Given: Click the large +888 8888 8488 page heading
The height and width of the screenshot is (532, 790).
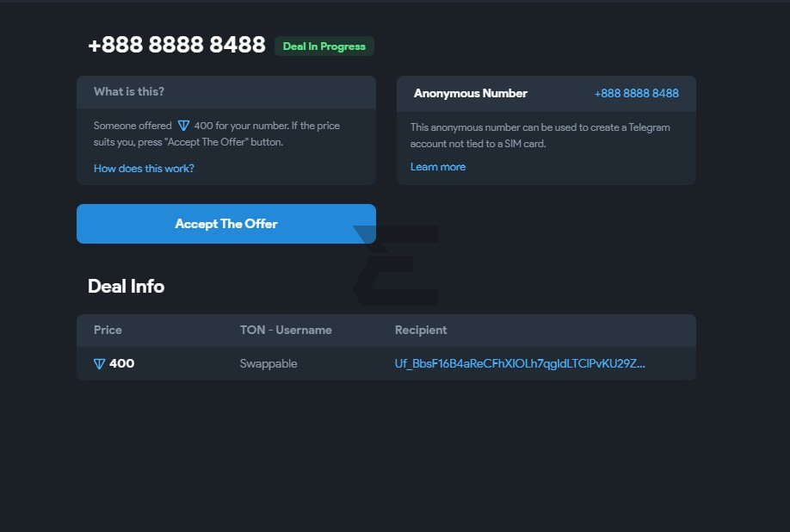Looking at the screenshot, I should pyautogui.click(x=176, y=46).
